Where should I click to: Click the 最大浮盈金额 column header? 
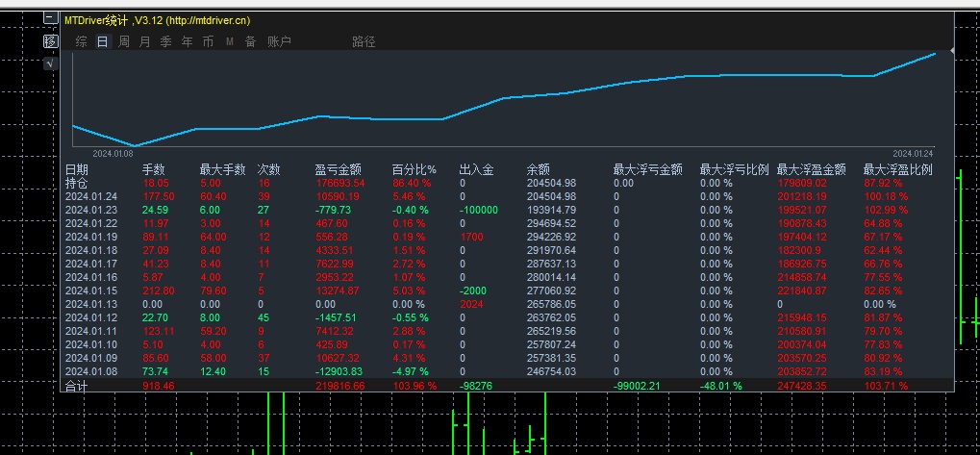pyautogui.click(x=812, y=170)
